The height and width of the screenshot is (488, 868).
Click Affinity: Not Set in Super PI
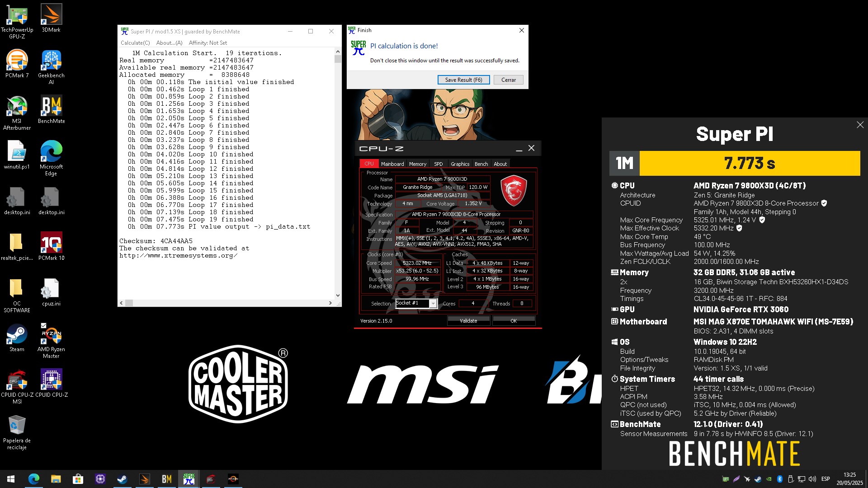tap(208, 43)
